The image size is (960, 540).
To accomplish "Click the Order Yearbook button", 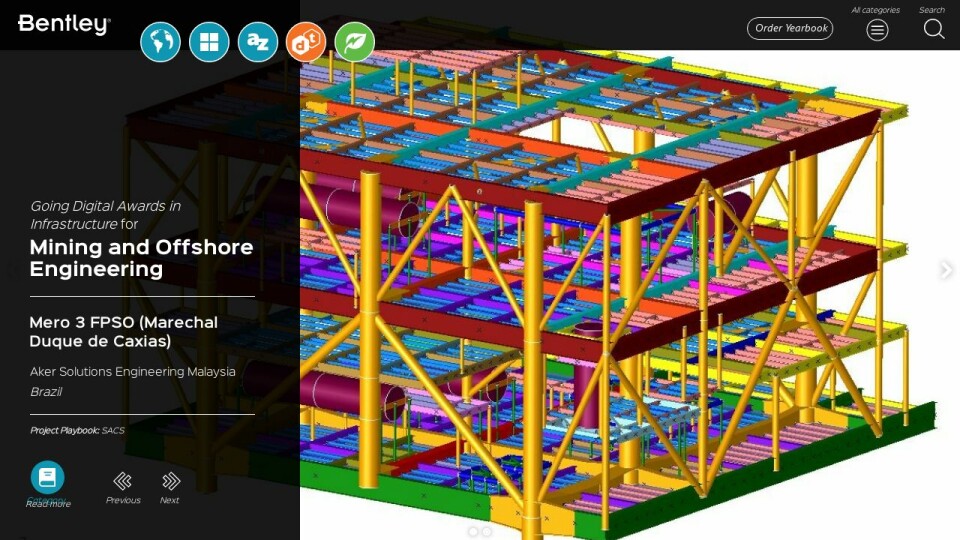I will 790,28.
